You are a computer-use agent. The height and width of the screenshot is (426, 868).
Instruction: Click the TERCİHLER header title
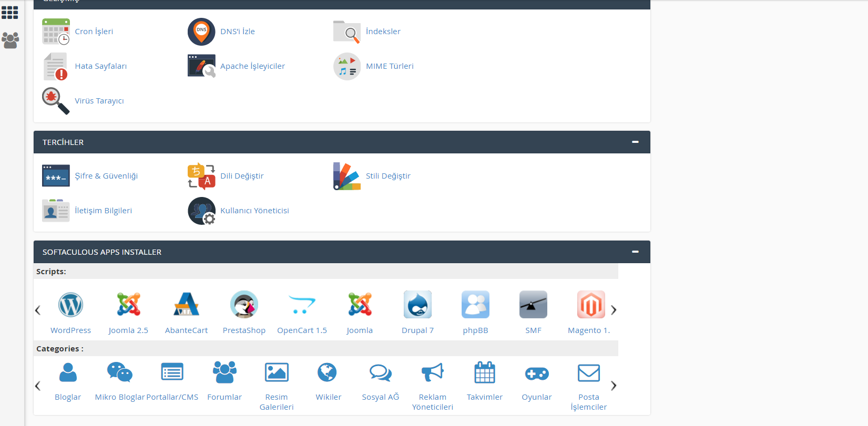63,142
